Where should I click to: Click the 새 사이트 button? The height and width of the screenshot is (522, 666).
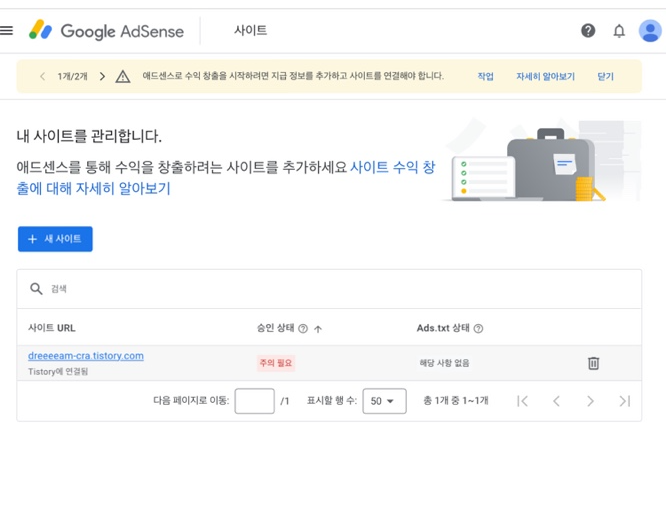point(55,239)
